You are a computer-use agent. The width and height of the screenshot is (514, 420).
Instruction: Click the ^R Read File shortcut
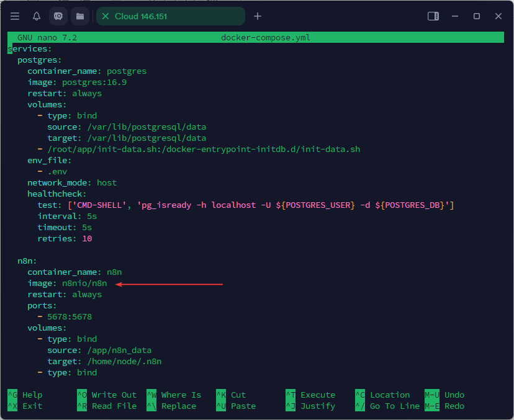(x=107, y=406)
